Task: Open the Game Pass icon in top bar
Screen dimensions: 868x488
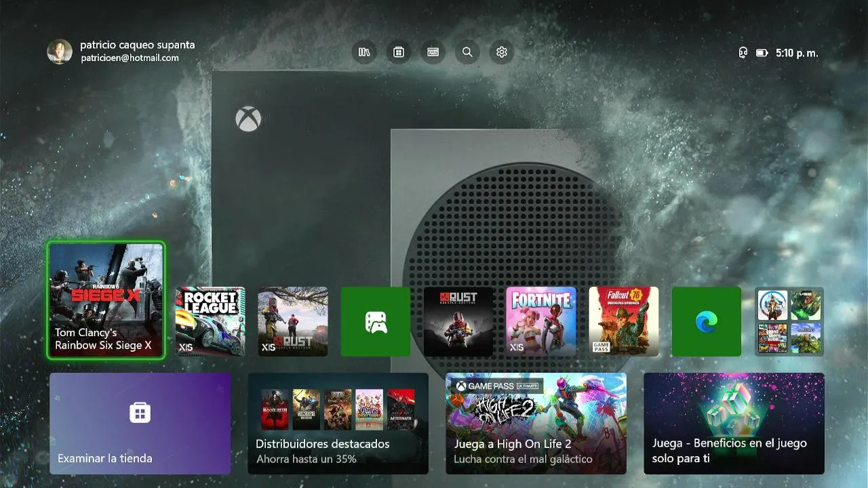Action: point(433,52)
